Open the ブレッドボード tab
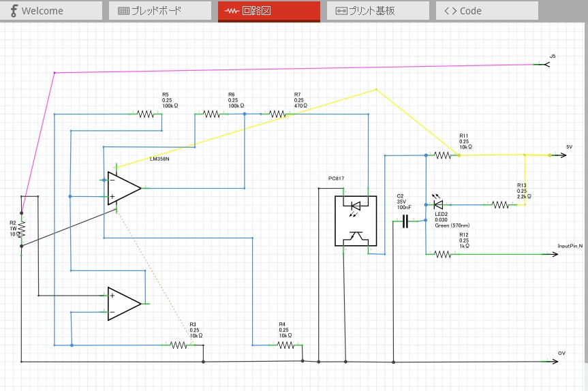588x391 pixels. tap(159, 11)
